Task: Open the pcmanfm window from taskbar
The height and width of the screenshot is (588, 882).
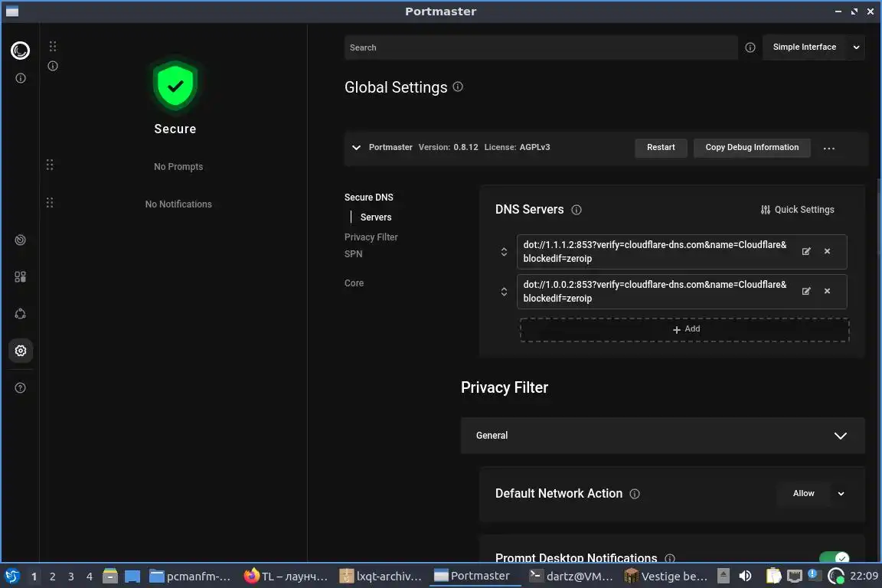Action: pyautogui.click(x=190, y=577)
